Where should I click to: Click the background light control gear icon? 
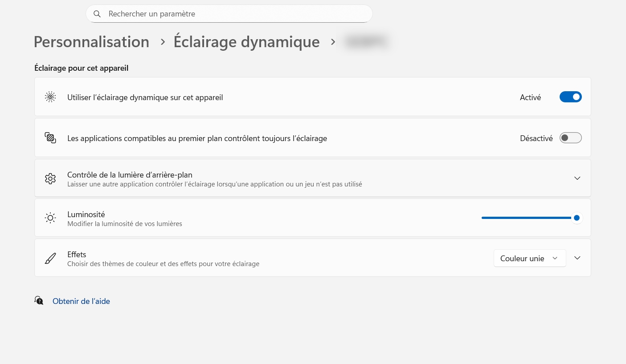point(50,178)
